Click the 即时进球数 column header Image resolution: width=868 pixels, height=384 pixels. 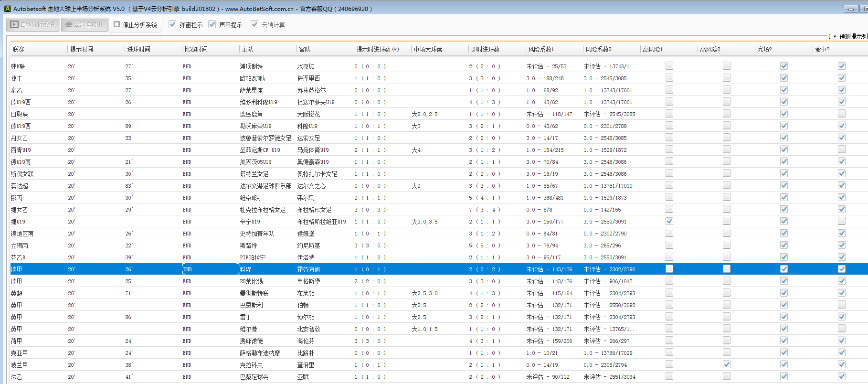coord(485,49)
